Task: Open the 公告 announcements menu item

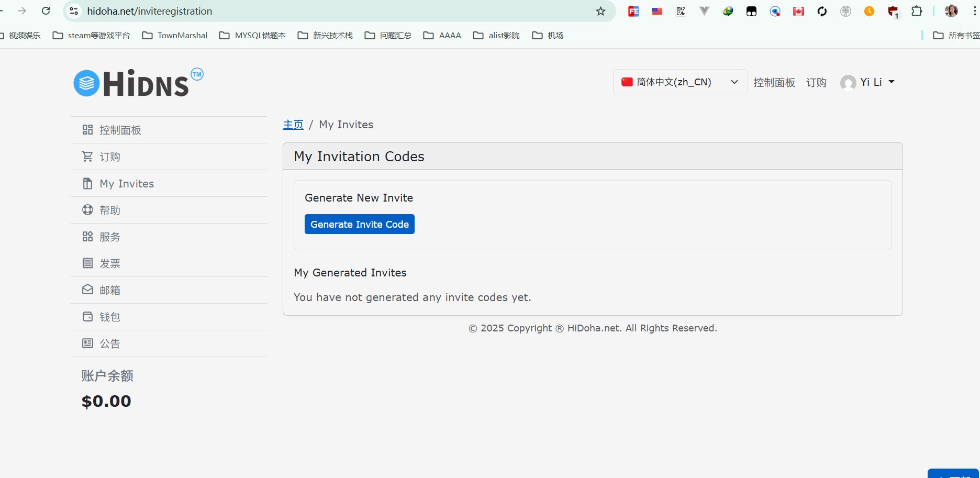Action: click(x=110, y=343)
